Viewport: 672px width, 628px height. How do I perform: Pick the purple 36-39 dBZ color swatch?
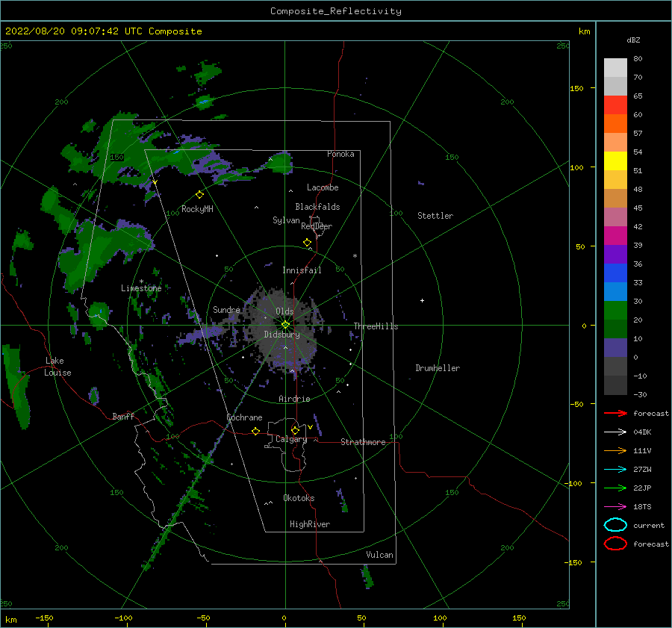click(x=615, y=254)
